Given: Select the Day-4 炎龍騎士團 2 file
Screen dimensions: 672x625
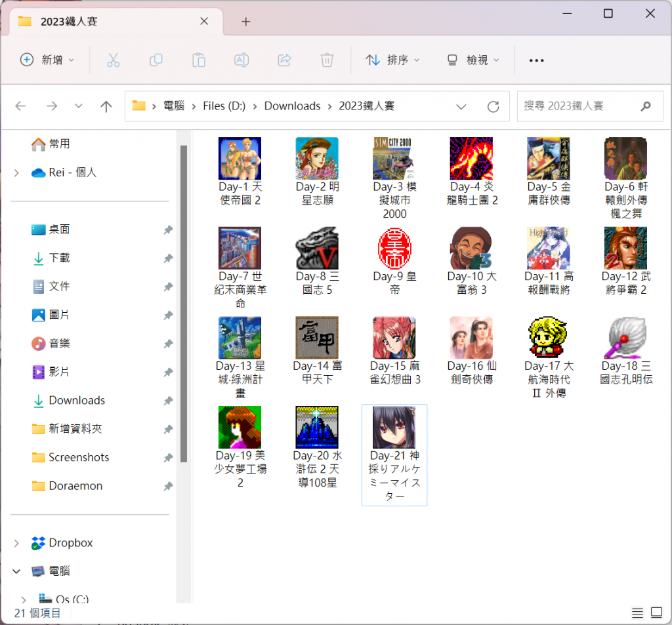Looking at the screenshot, I should pos(471,171).
